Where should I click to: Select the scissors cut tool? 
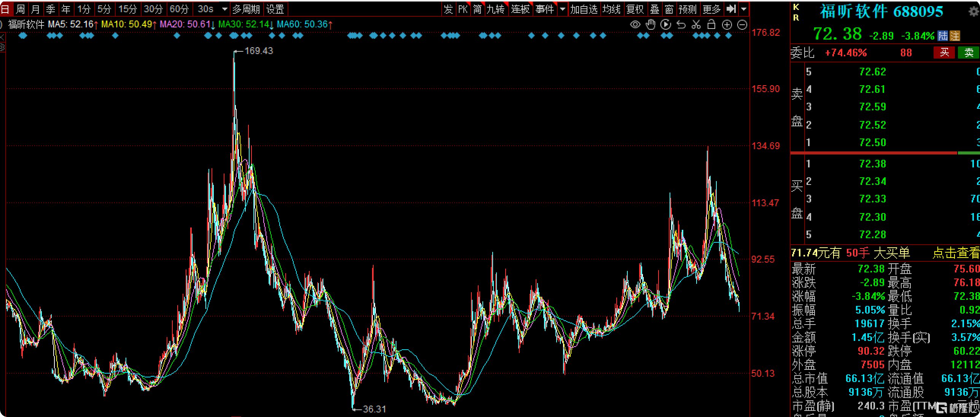click(696, 25)
